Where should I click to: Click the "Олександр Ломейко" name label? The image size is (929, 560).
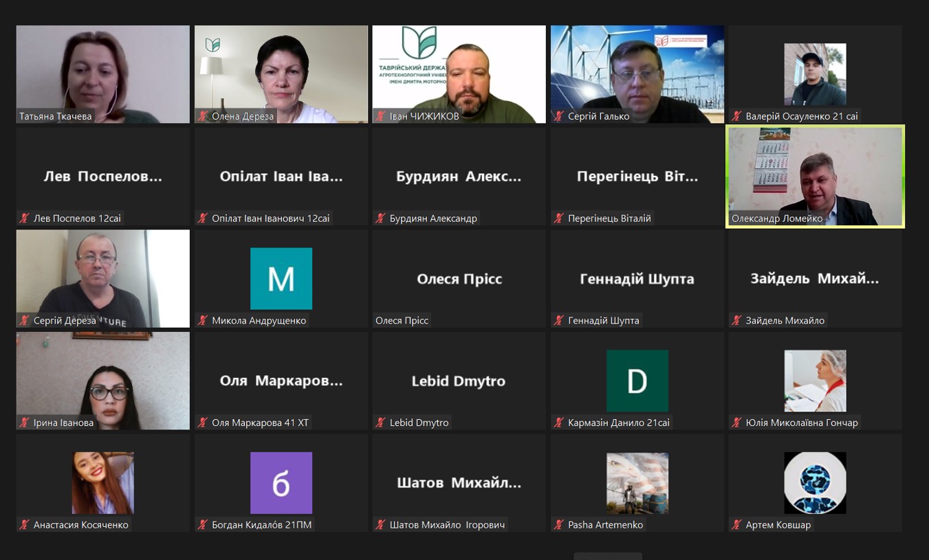click(x=777, y=219)
